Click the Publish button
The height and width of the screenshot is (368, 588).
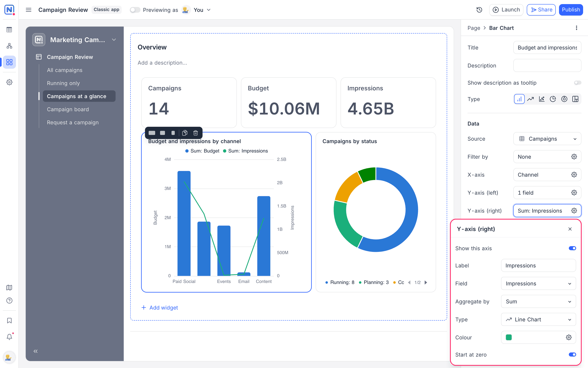(571, 10)
